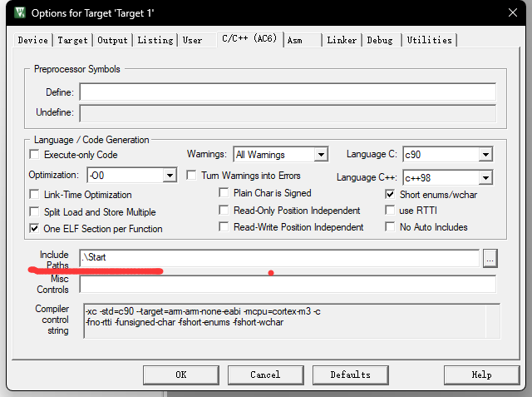The width and height of the screenshot is (532, 397).
Task: Open the Optimization level dropdown
Action: point(170,176)
